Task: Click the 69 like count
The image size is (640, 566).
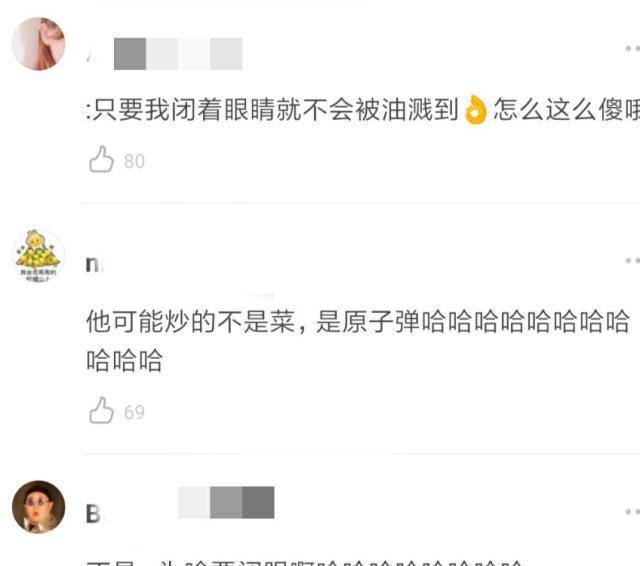Action: click(134, 412)
